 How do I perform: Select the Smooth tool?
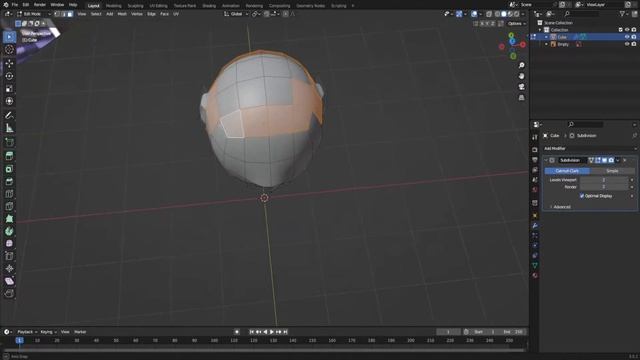pos(9,244)
